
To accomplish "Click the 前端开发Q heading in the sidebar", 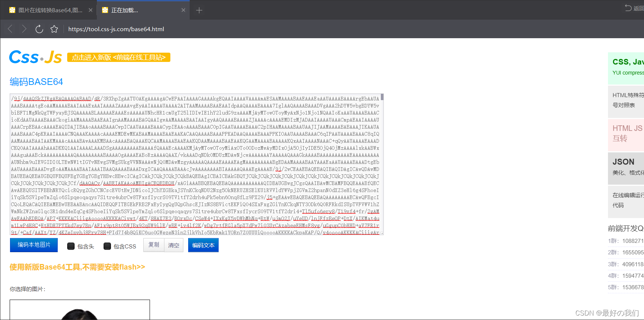I will coord(626,228).
